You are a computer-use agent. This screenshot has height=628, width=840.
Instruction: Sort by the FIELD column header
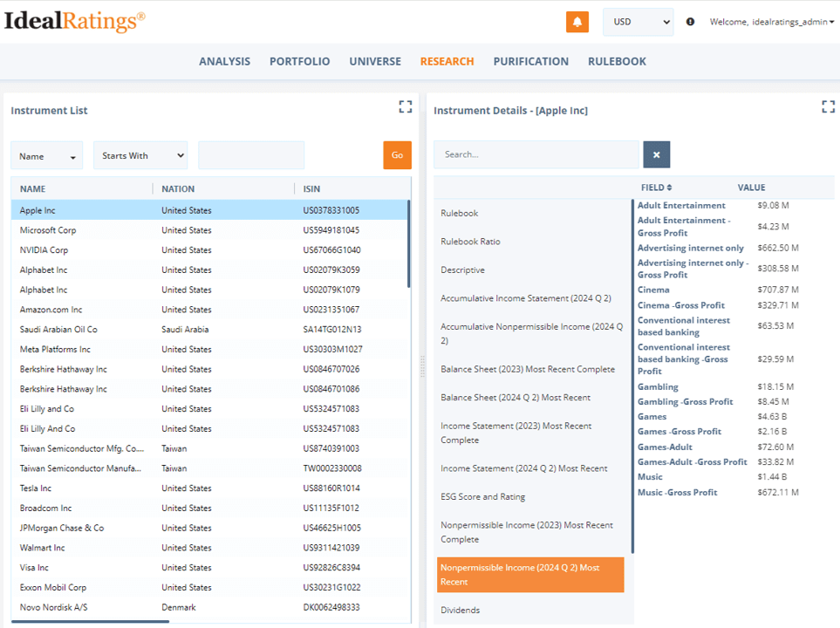tap(656, 188)
